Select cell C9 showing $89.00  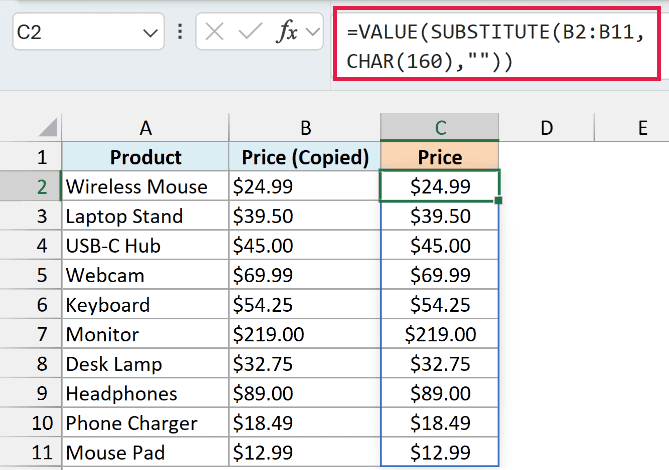[x=439, y=393]
